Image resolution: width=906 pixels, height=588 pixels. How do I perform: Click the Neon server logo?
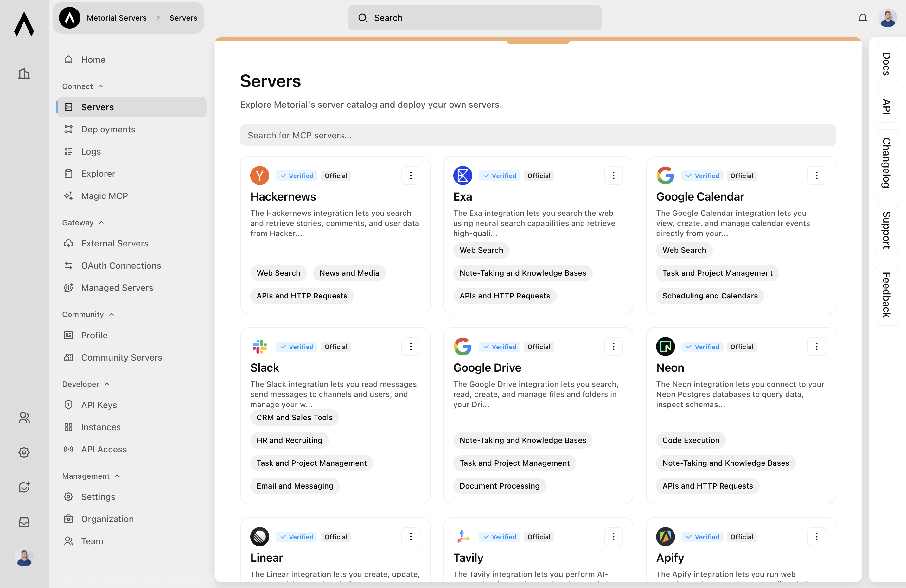point(665,346)
